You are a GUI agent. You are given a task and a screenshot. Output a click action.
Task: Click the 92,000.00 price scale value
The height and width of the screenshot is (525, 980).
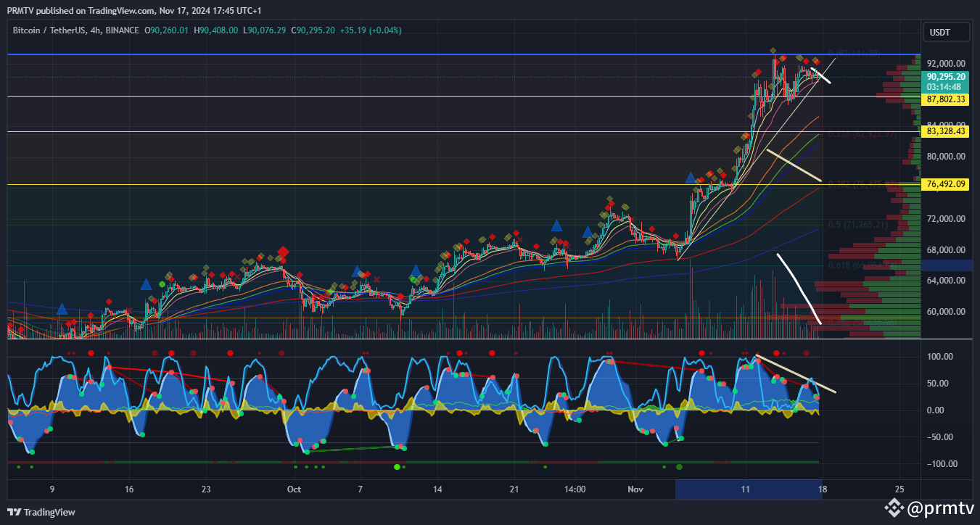coord(946,64)
